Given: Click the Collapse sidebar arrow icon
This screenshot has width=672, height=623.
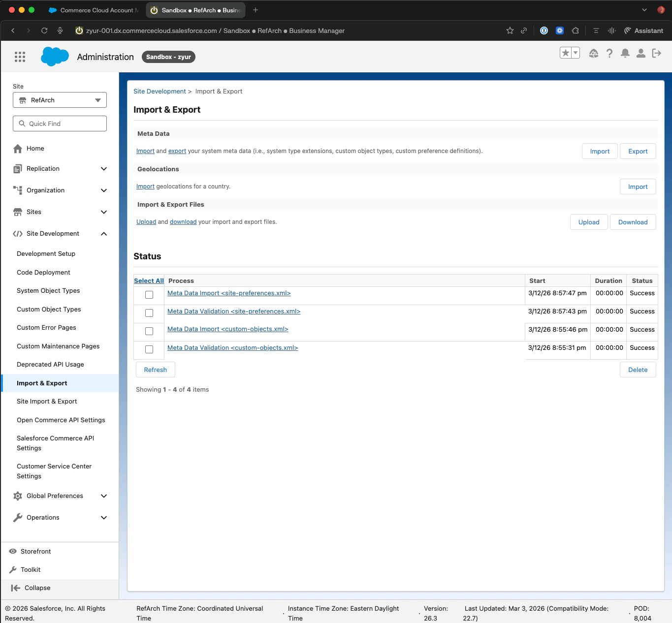Looking at the screenshot, I should 16,588.
